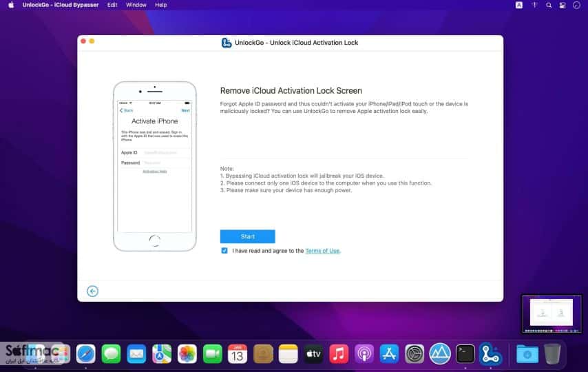Click the keyboard input source icon
Screen dimensions: 588x372
click(x=519, y=5)
